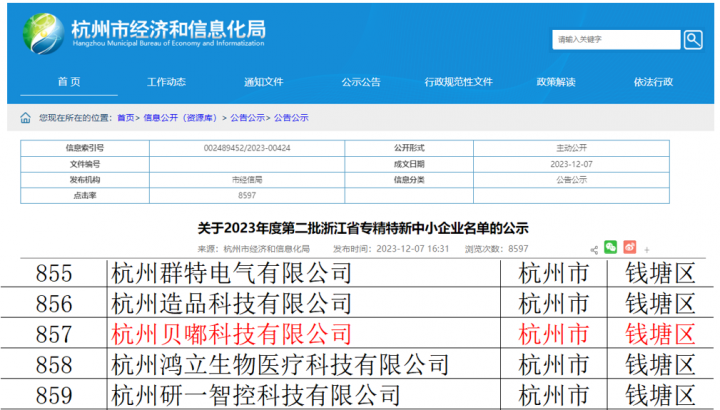Screen dimensions: 720x410
Task: Open the 公示公告 navigation tab
Action: [x=361, y=82]
